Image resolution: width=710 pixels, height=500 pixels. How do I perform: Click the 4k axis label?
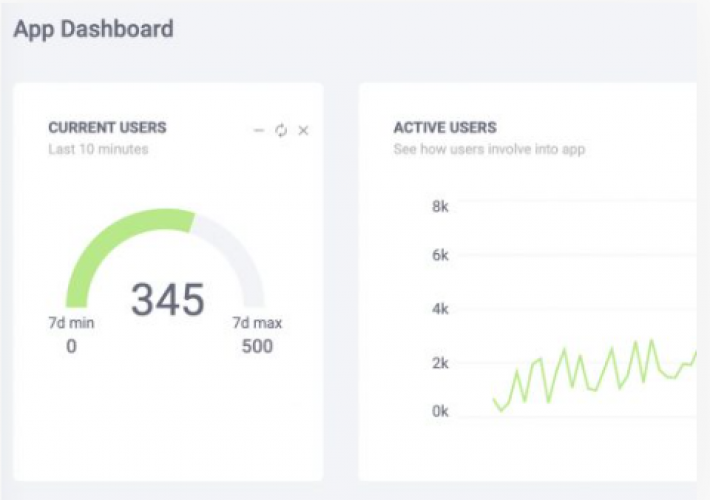(441, 309)
